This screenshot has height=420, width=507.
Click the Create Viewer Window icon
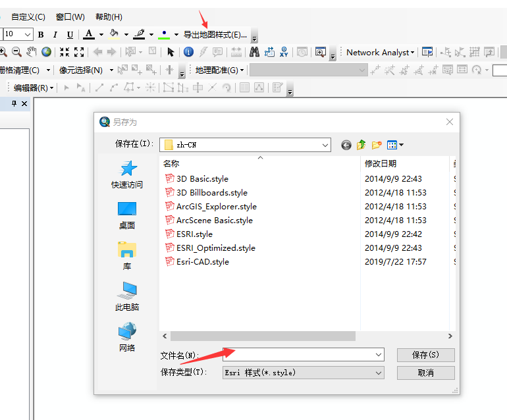pos(321,52)
